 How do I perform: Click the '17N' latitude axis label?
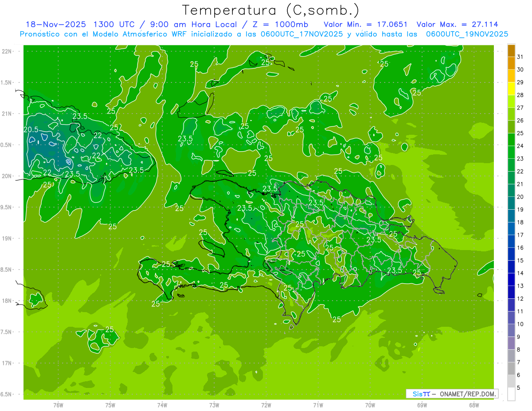coord(7,363)
